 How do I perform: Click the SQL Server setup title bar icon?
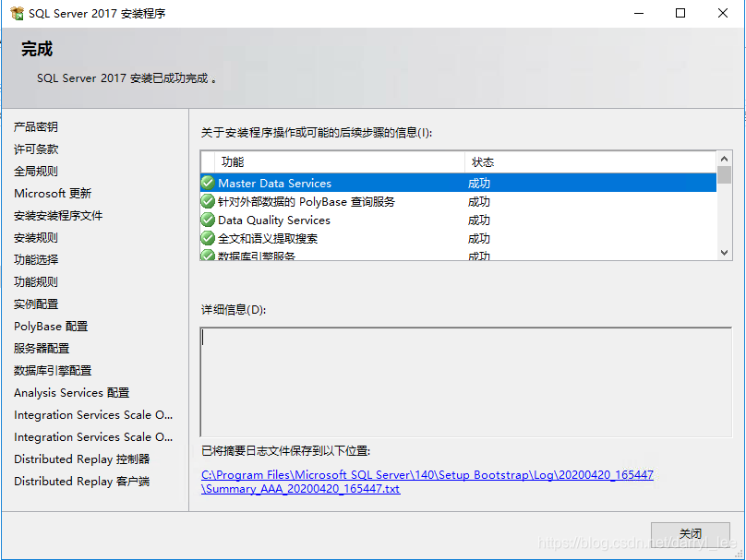tap(17, 13)
